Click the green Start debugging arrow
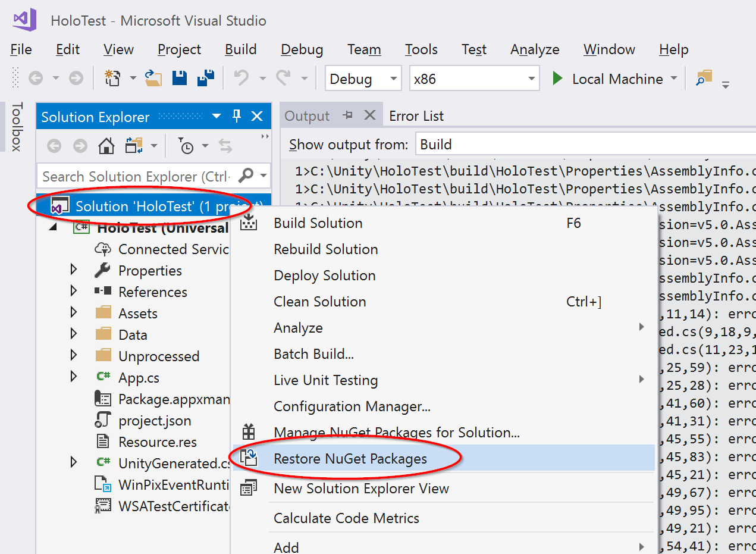 coord(557,79)
